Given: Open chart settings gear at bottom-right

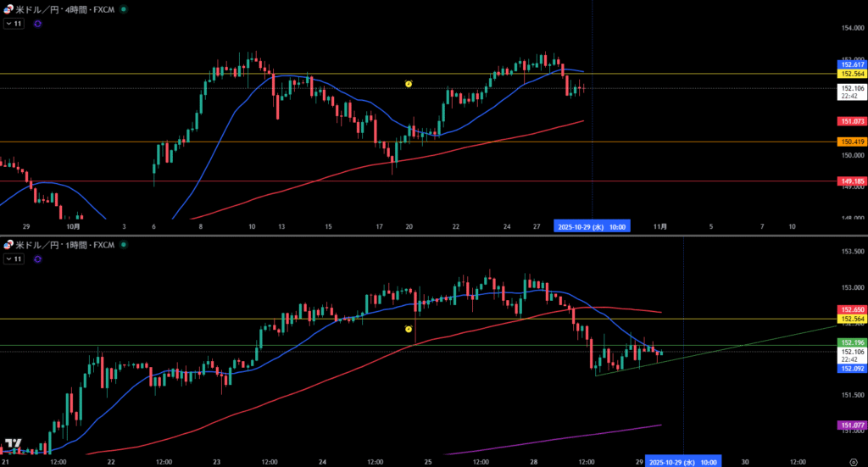Looking at the screenshot, I should point(852,461).
